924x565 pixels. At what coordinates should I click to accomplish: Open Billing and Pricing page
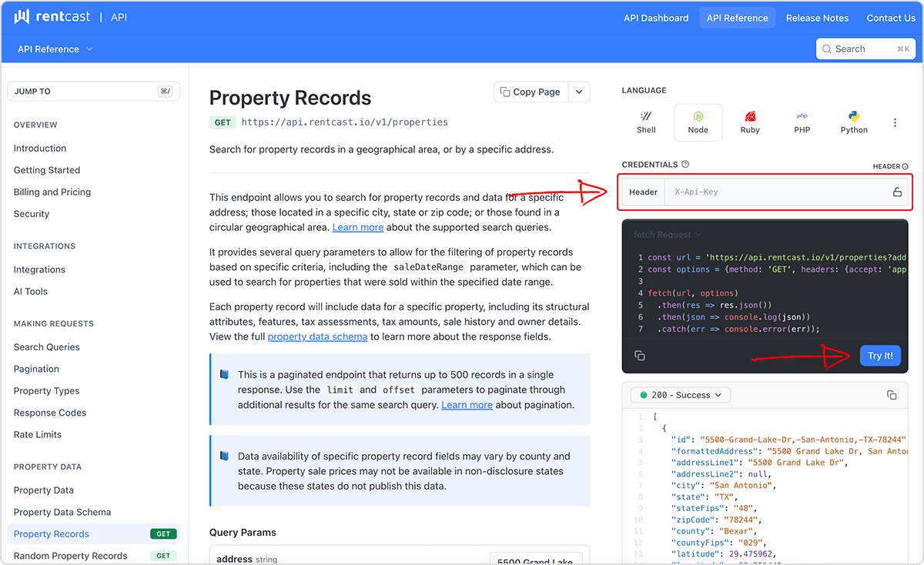pyautogui.click(x=52, y=192)
